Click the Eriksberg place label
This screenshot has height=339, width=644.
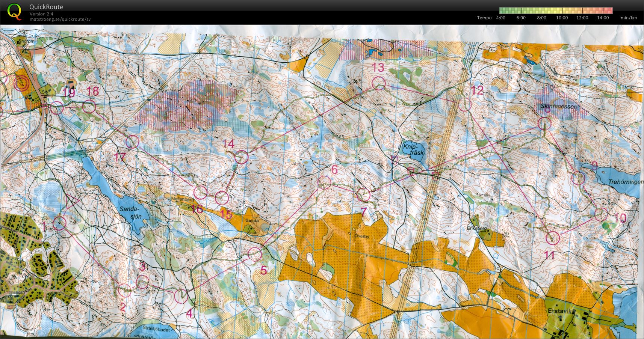pyautogui.click(x=476, y=228)
